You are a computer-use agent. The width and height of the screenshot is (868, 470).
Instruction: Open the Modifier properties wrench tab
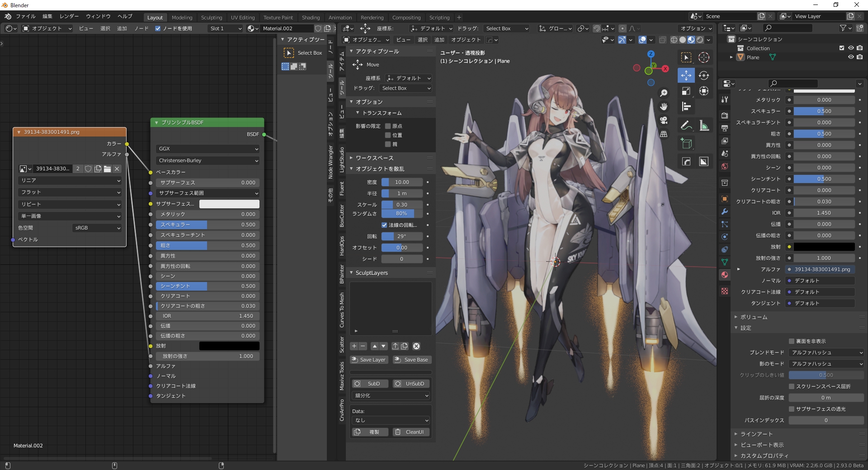(x=725, y=211)
